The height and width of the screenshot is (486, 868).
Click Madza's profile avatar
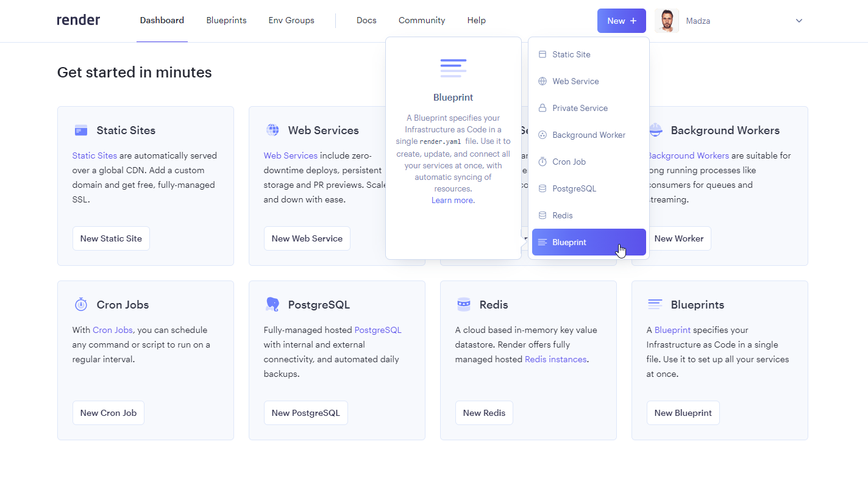pyautogui.click(x=667, y=20)
